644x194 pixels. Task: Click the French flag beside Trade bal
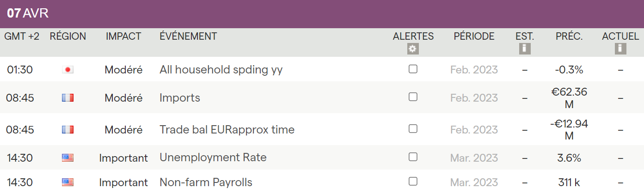click(x=67, y=130)
